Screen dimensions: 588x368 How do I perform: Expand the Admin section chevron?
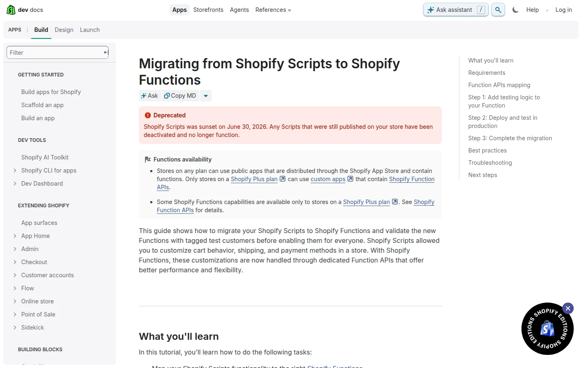point(15,249)
